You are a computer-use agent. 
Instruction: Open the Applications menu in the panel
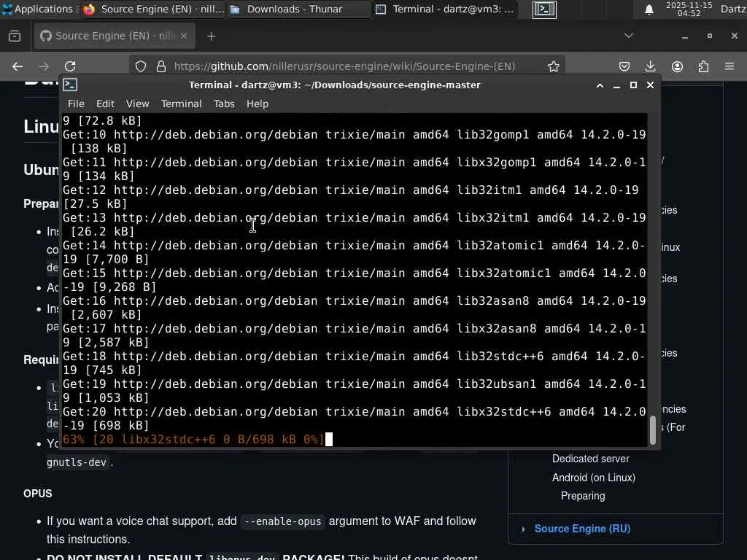[x=37, y=9]
